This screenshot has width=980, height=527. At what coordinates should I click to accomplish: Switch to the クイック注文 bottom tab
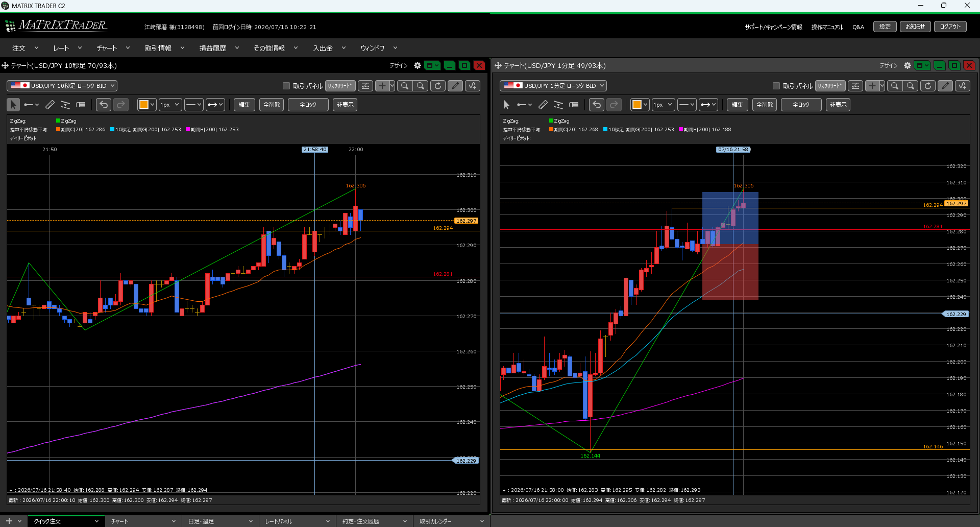pos(66,521)
